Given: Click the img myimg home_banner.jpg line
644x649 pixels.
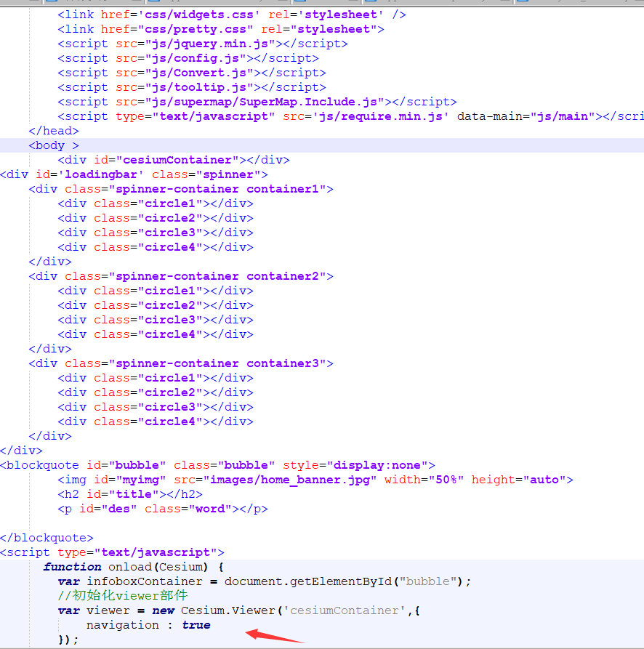Looking at the screenshot, I should (x=315, y=480).
